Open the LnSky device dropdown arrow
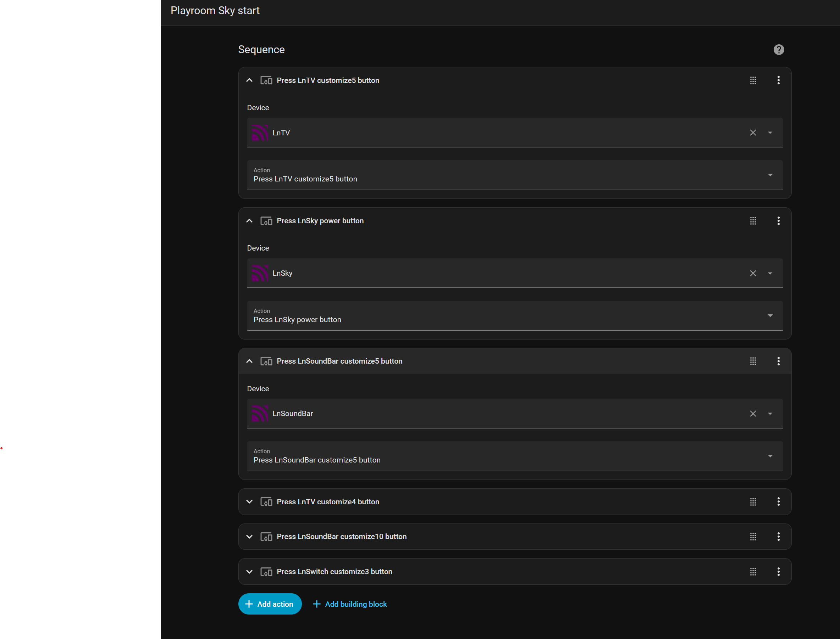This screenshot has width=840, height=639. pyautogui.click(x=770, y=274)
